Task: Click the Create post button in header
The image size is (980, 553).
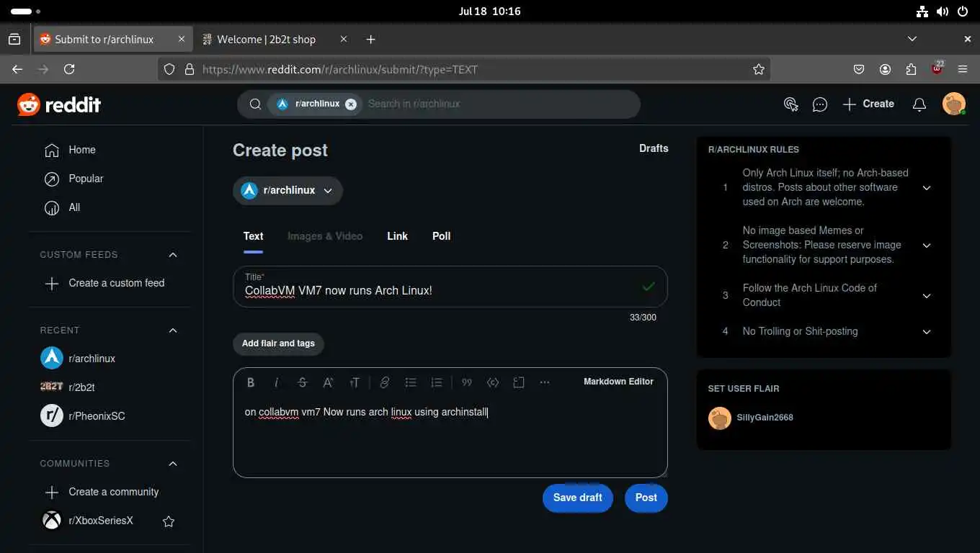Action: point(868,104)
